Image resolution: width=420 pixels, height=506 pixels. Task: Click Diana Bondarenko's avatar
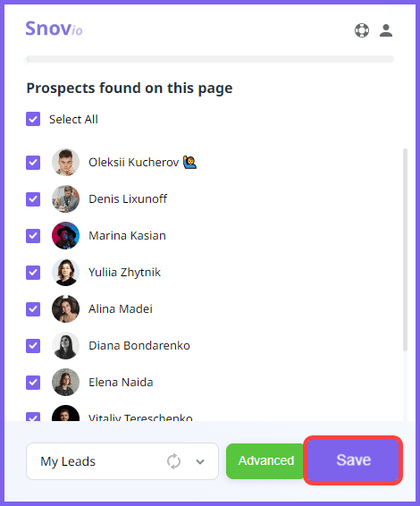tap(65, 346)
